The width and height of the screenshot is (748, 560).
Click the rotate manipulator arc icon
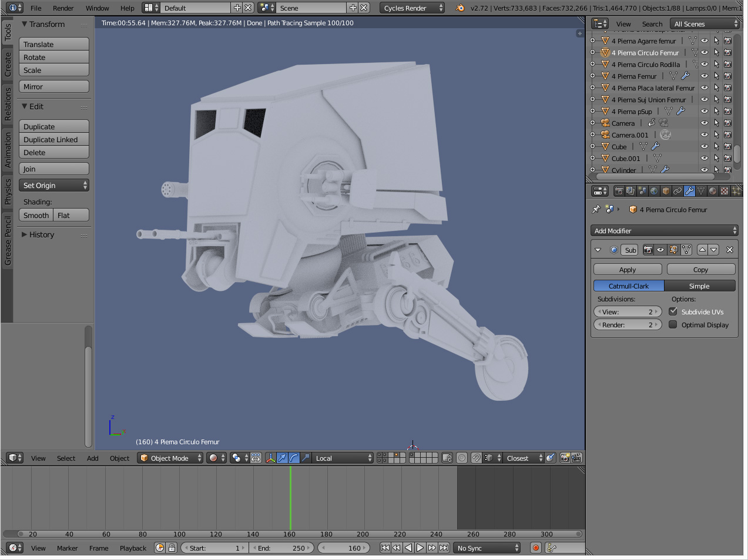coord(294,458)
